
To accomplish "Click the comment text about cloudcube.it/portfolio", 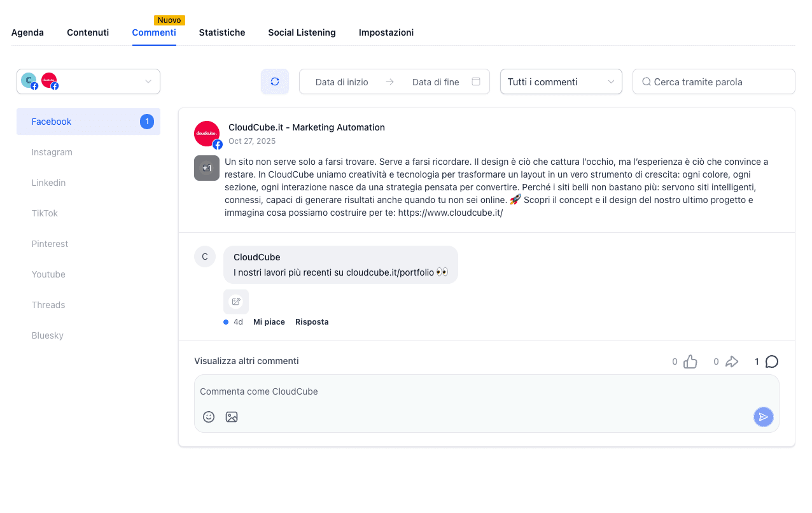I will [340, 272].
